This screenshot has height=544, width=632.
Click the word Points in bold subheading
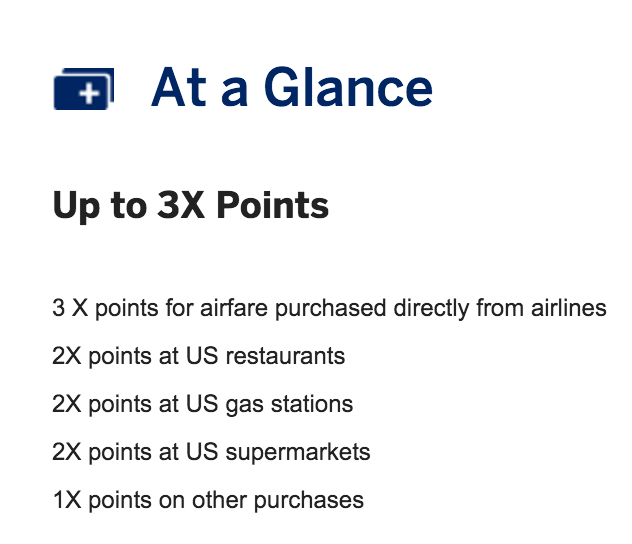[273, 205]
